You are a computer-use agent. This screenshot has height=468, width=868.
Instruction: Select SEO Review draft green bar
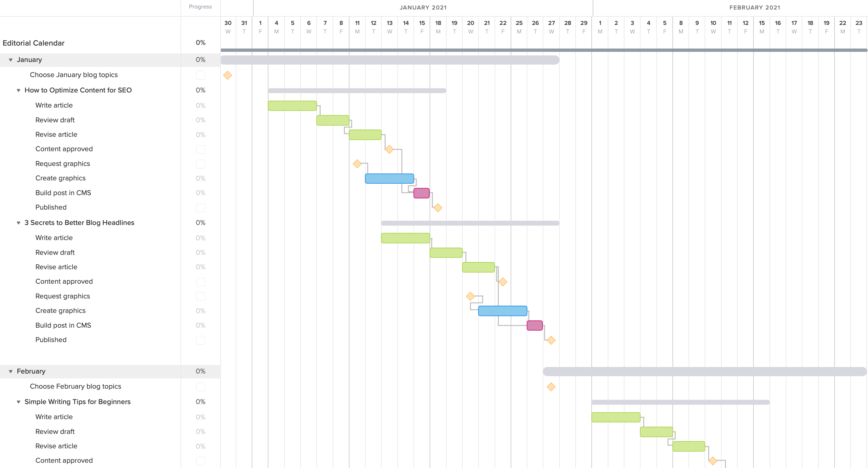332,120
